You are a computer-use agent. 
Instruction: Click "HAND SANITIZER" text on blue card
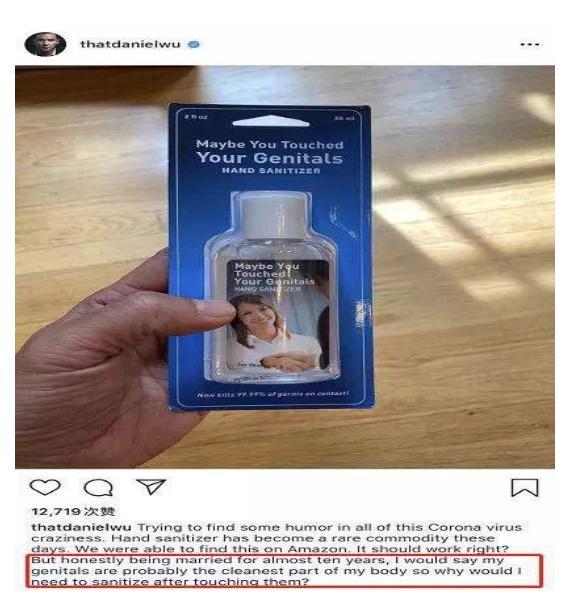(271, 171)
